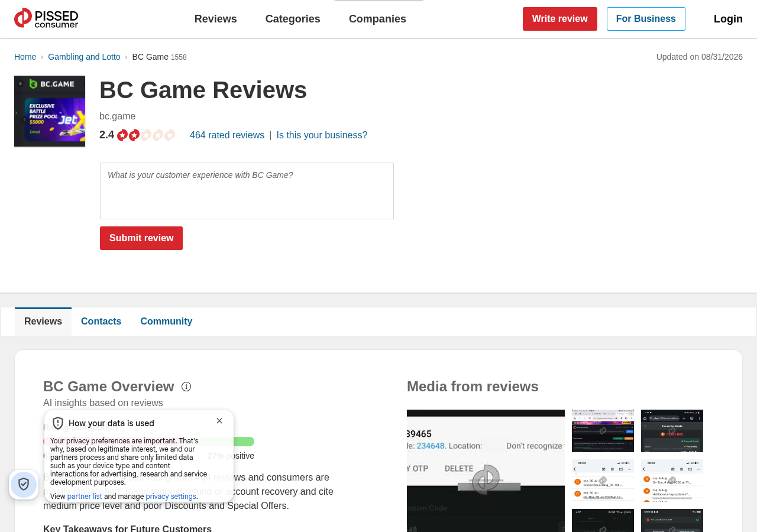The image size is (757, 532).
Task: Open the BC Game Overview info icon
Action: tap(186, 387)
